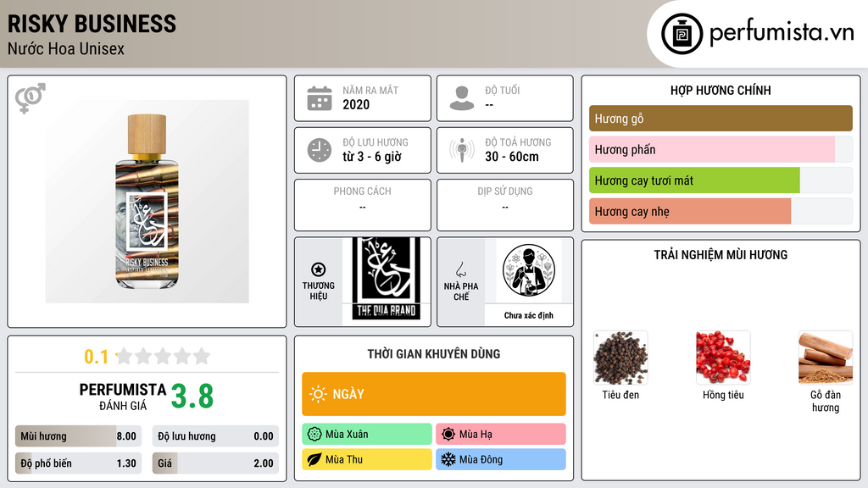Click the 'Gỗ đàn hương' note label
The height and width of the screenshot is (488, 868).
click(x=826, y=401)
